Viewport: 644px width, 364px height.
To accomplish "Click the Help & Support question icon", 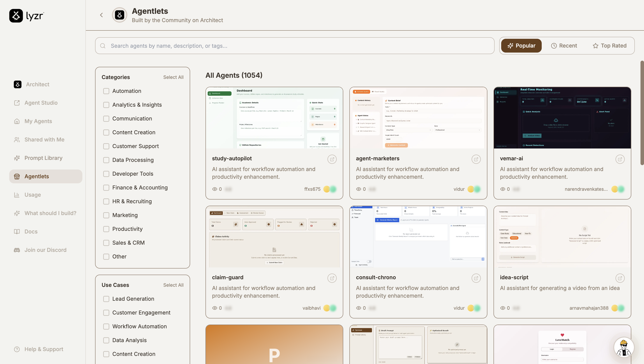I will point(17,349).
